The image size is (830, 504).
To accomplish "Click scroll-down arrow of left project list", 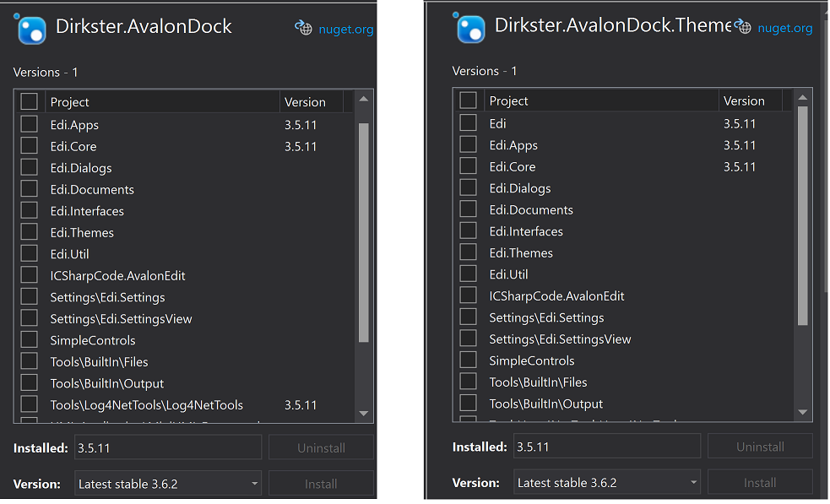I will click(x=364, y=414).
